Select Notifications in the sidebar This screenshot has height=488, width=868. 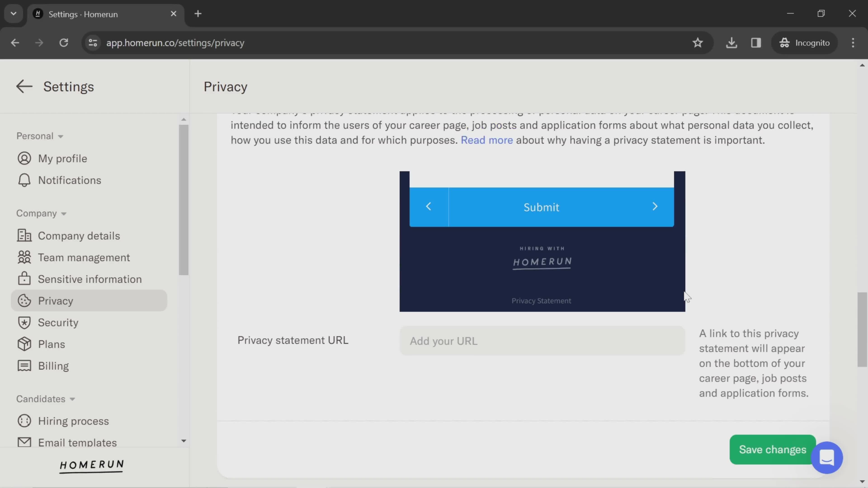point(69,181)
